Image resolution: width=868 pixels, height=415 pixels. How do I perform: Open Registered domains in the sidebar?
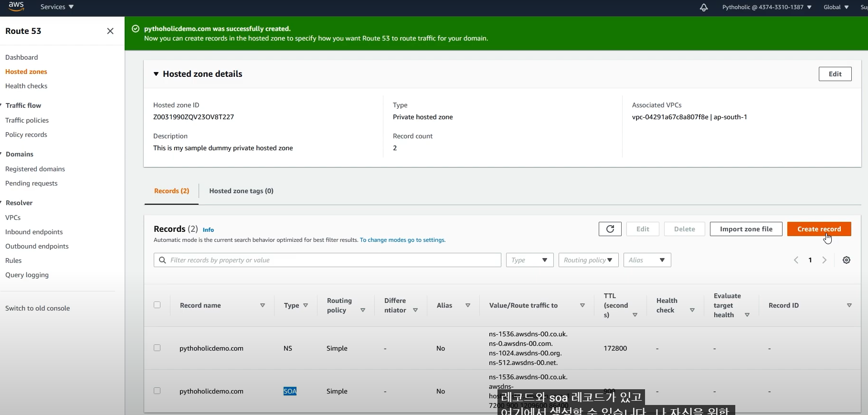click(x=35, y=169)
